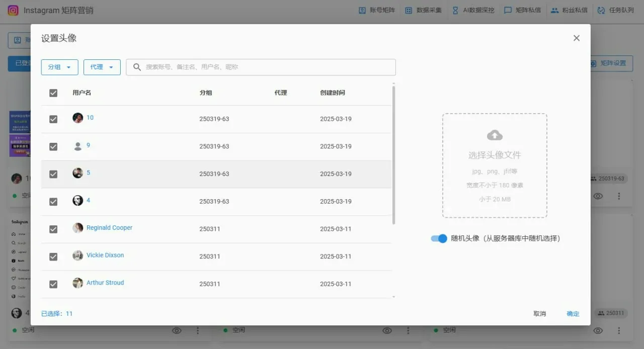Open the AI数据深挖 feature
The height and width of the screenshot is (349, 644).
473,10
